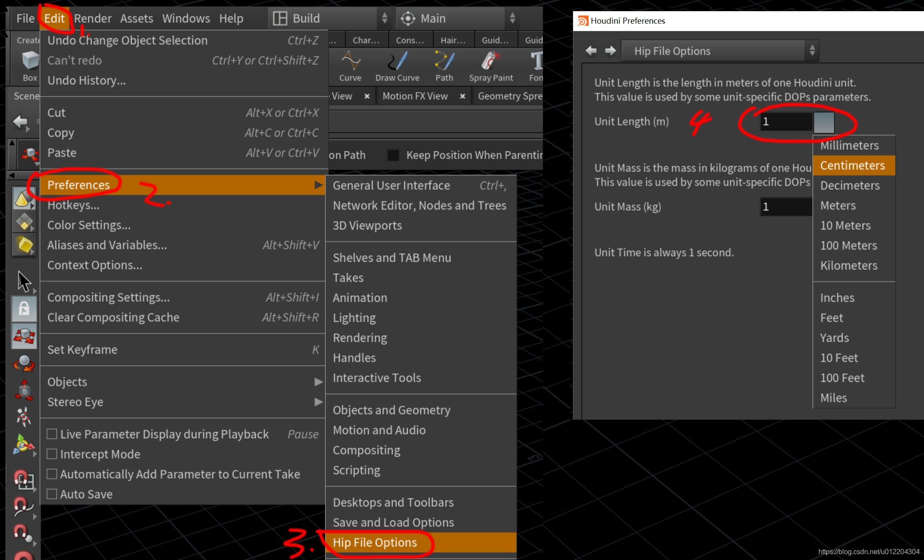Screen dimensions: 924x560
Task: Toggle Keep Position When Parenting checkbox
Action: pos(393,155)
